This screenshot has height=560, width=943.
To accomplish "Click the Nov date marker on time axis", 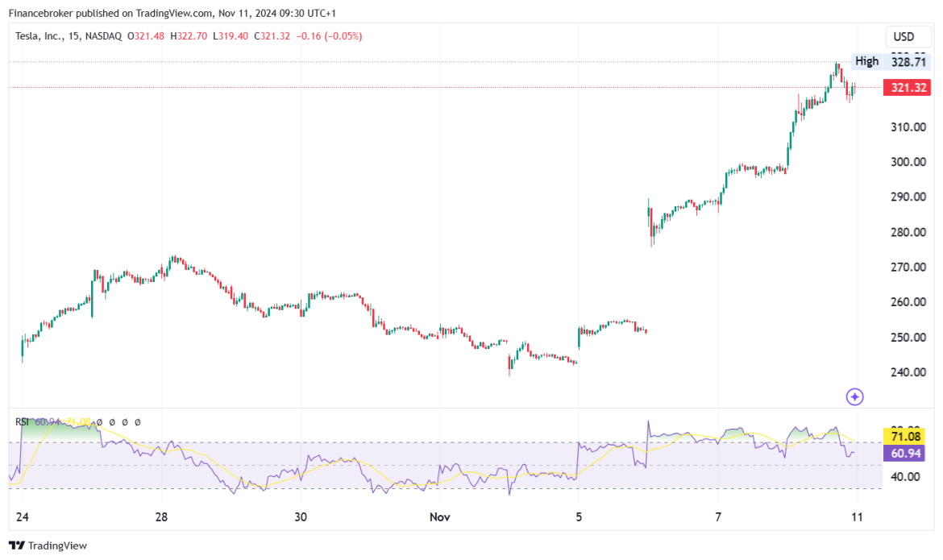I will click(439, 517).
